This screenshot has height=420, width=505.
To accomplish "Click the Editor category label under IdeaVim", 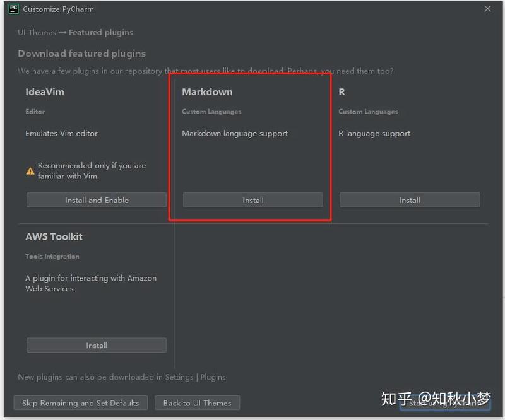I will pyautogui.click(x=35, y=112).
